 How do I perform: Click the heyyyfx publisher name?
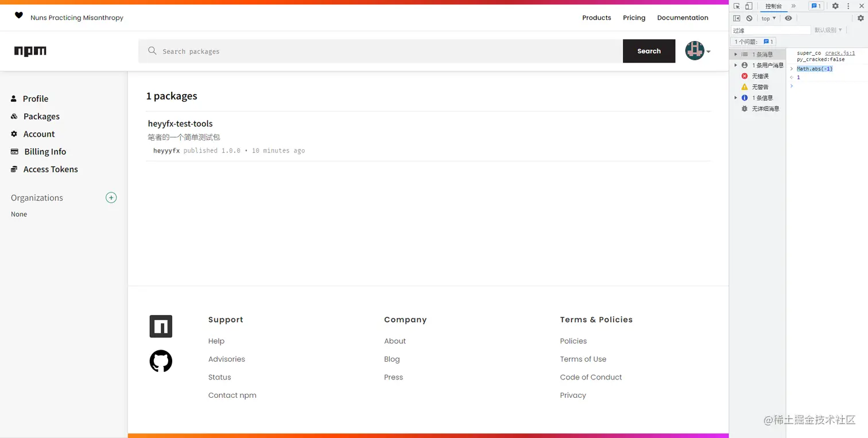pos(166,150)
